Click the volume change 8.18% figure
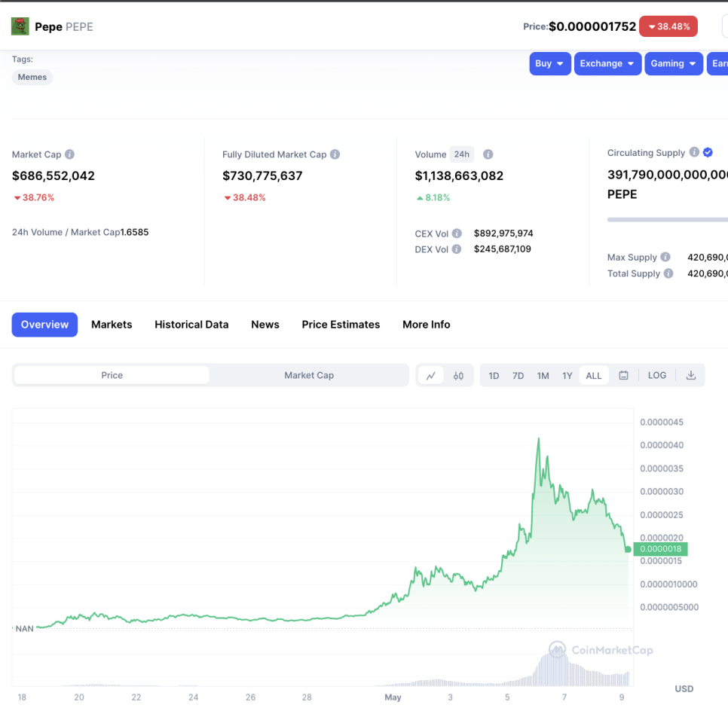 click(x=433, y=197)
